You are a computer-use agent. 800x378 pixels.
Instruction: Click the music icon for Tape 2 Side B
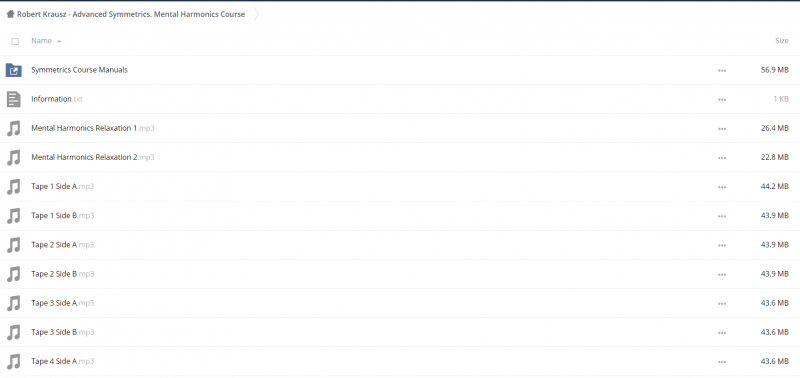[x=14, y=274]
